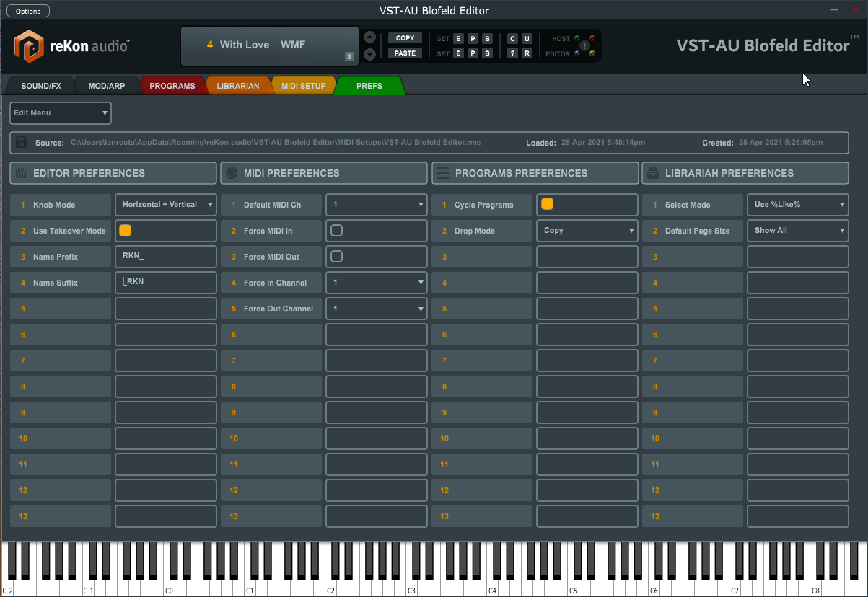
Task: Click the SET row P button
Action: [x=473, y=53]
